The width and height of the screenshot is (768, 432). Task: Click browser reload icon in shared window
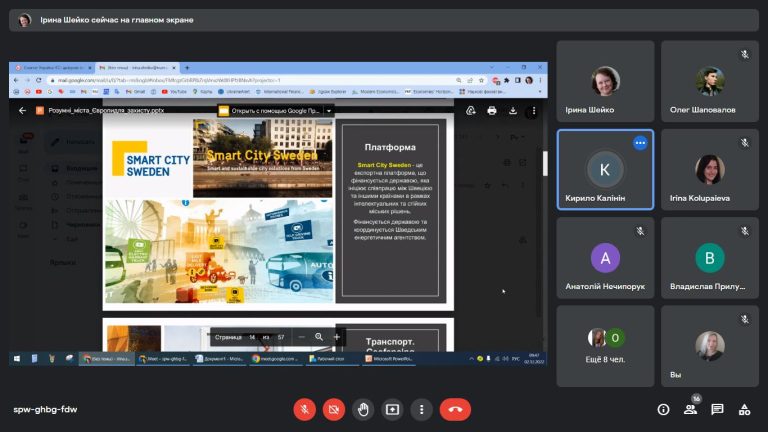pos(39,80)
